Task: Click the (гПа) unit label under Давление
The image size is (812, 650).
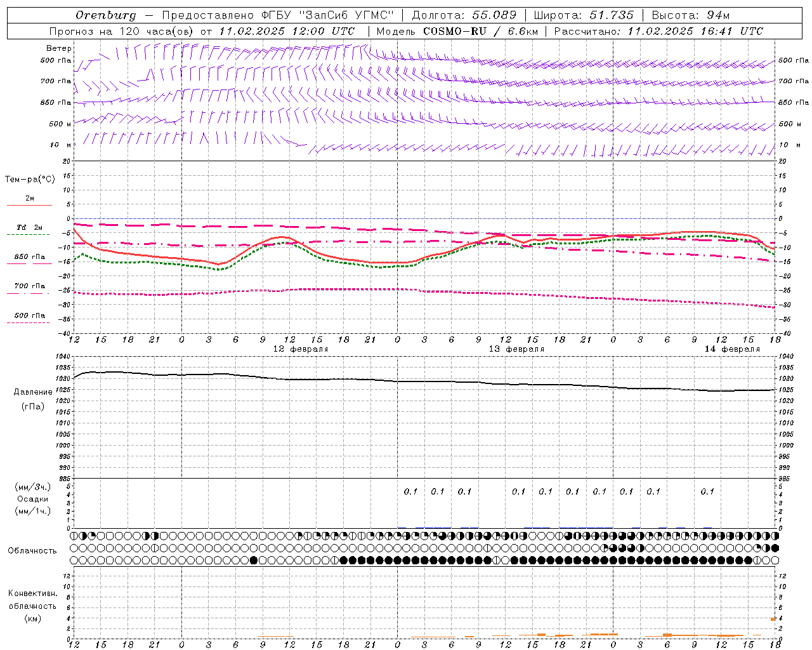Action: point(33,406)
